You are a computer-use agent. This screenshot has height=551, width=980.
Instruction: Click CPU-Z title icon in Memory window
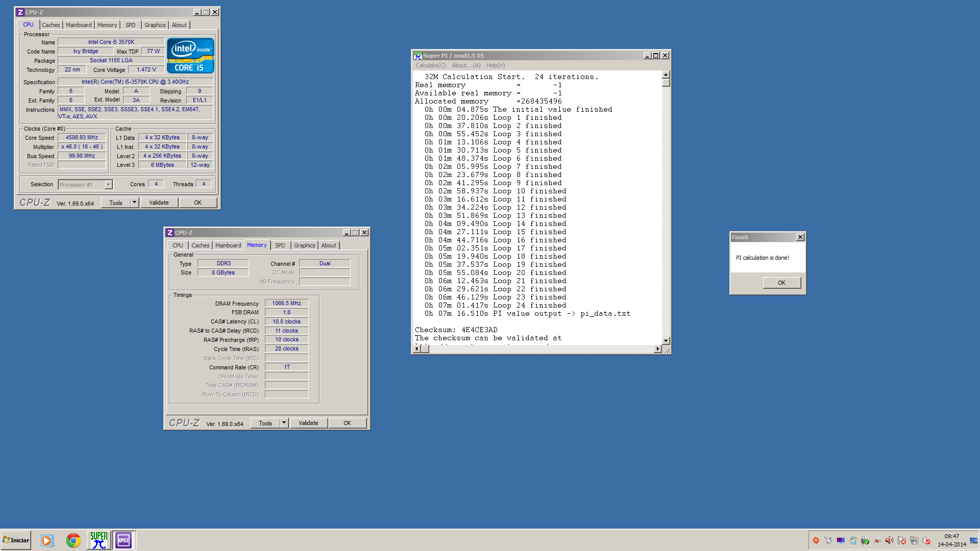(170, 233)
